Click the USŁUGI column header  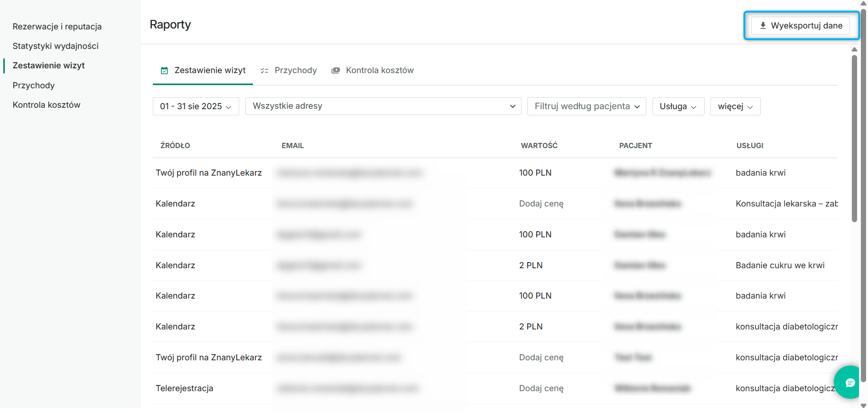click(x=750, y=146)
